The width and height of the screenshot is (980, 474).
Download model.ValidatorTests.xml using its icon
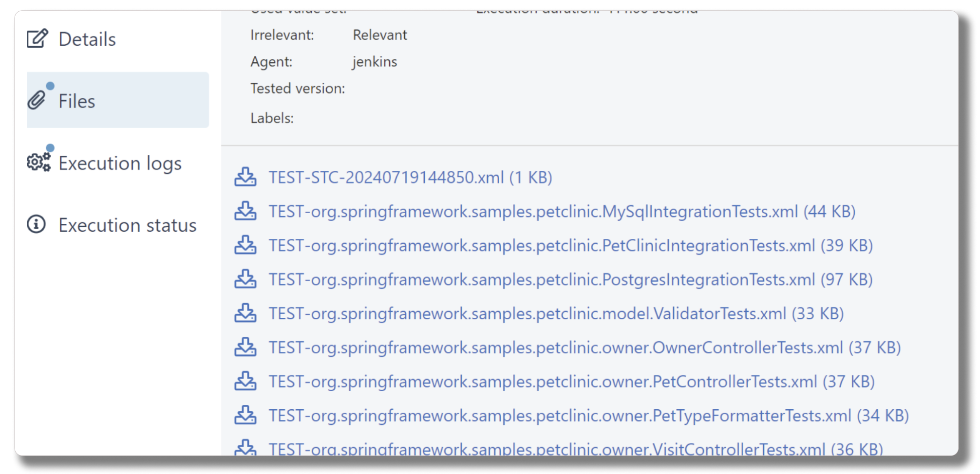click(x=245, y=313)
